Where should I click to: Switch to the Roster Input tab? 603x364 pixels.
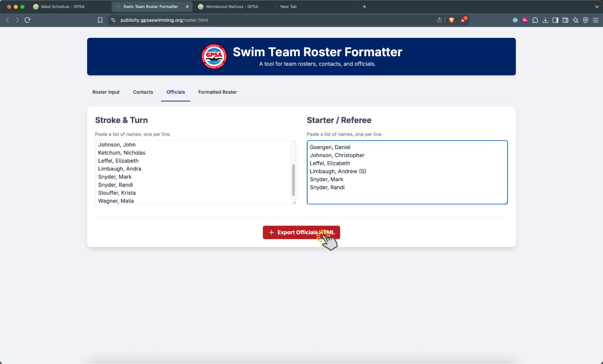(x=106, y=92)
